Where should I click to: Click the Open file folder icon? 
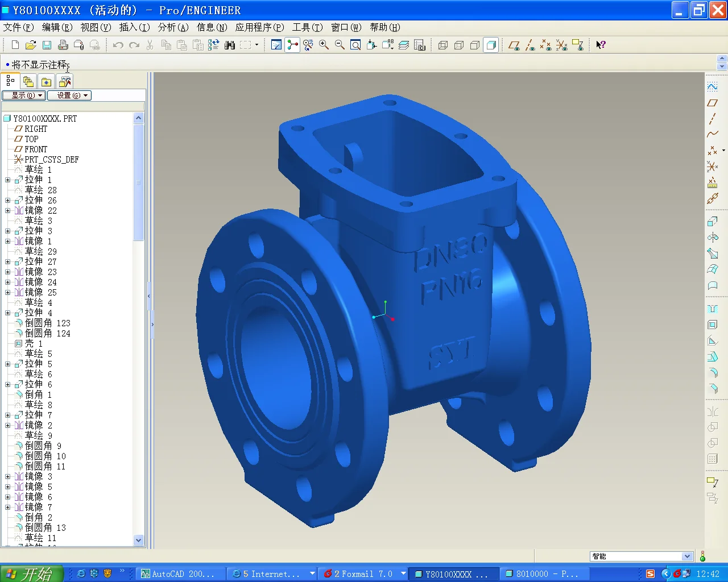pos(31,45)
